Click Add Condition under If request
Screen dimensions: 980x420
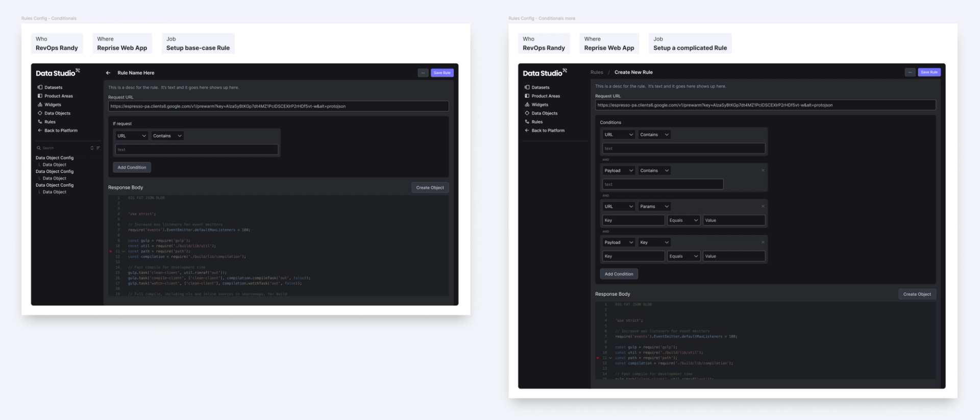click(x=132, y=167)
